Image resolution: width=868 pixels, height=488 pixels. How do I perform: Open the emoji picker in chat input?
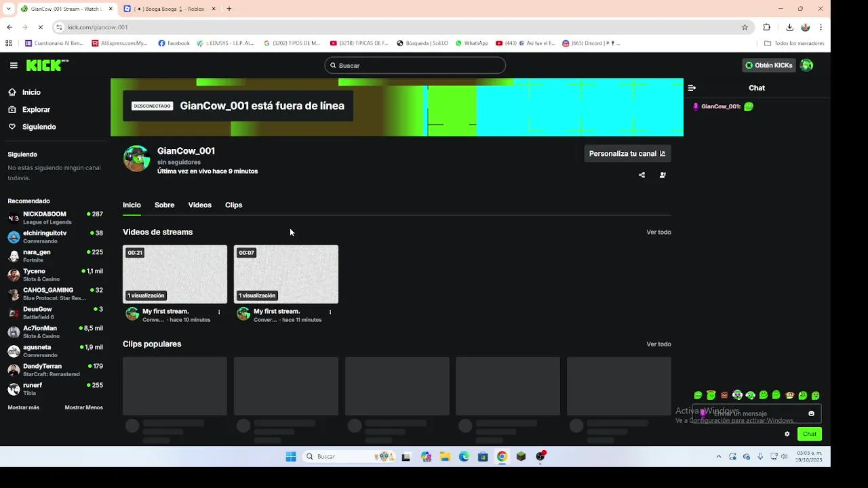pos(811,413)
